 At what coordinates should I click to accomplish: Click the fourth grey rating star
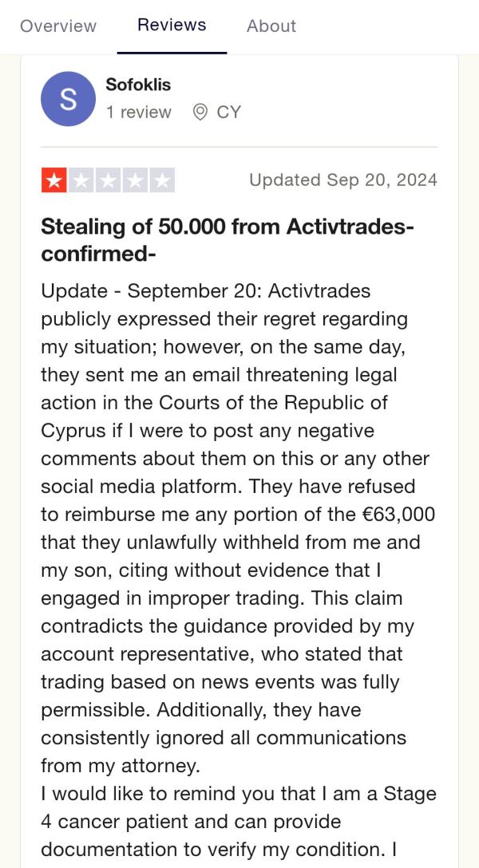[135, 180]
